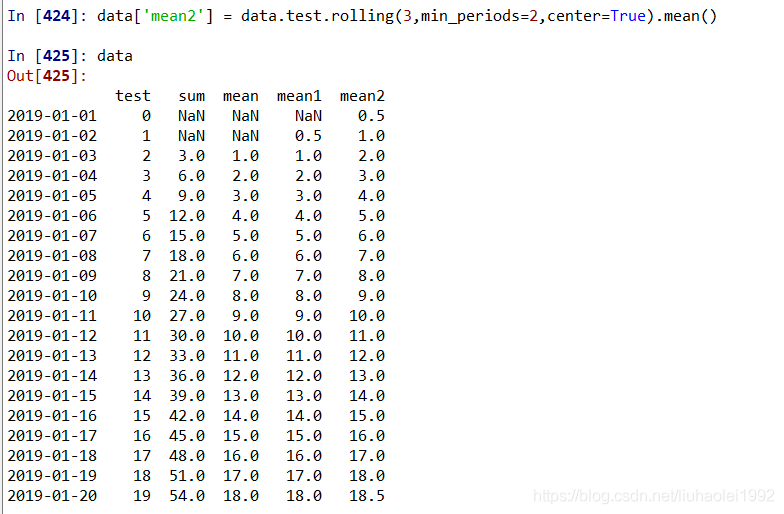Click the 'mean2' string in line 424
Image resolution: width=784 pixels, height=514 pixels.
point(173,16)
